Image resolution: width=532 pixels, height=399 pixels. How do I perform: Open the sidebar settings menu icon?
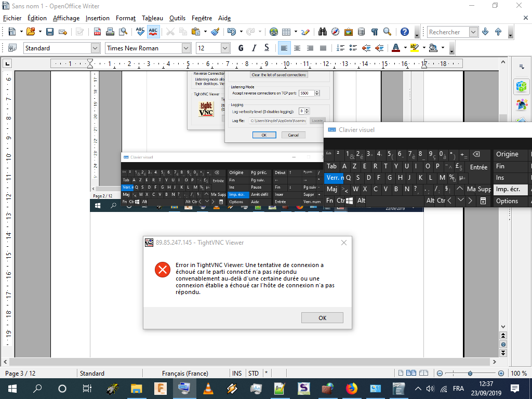[522, 67]
